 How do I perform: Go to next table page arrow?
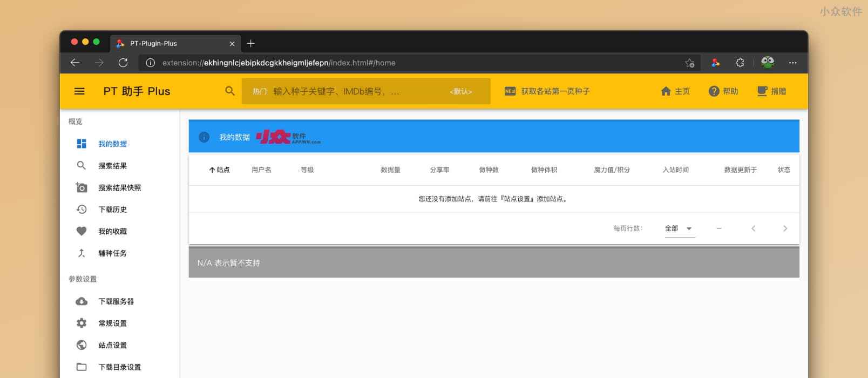(x=785, y=228)
